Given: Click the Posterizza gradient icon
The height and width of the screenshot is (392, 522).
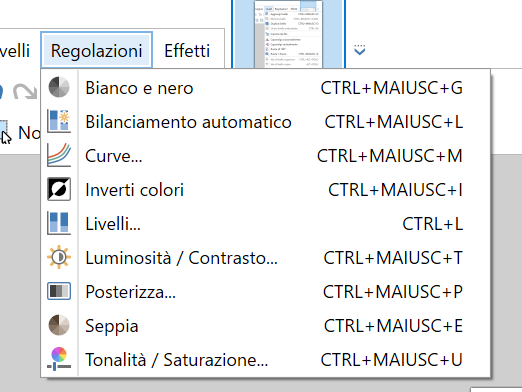Looking at the screenshot, I should point(59,291).
